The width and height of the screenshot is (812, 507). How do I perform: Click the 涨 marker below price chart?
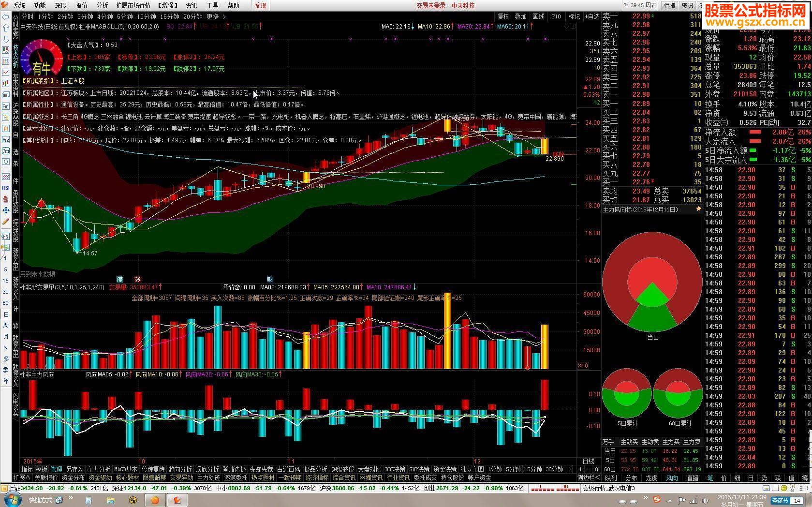click(x=137, y=279)
